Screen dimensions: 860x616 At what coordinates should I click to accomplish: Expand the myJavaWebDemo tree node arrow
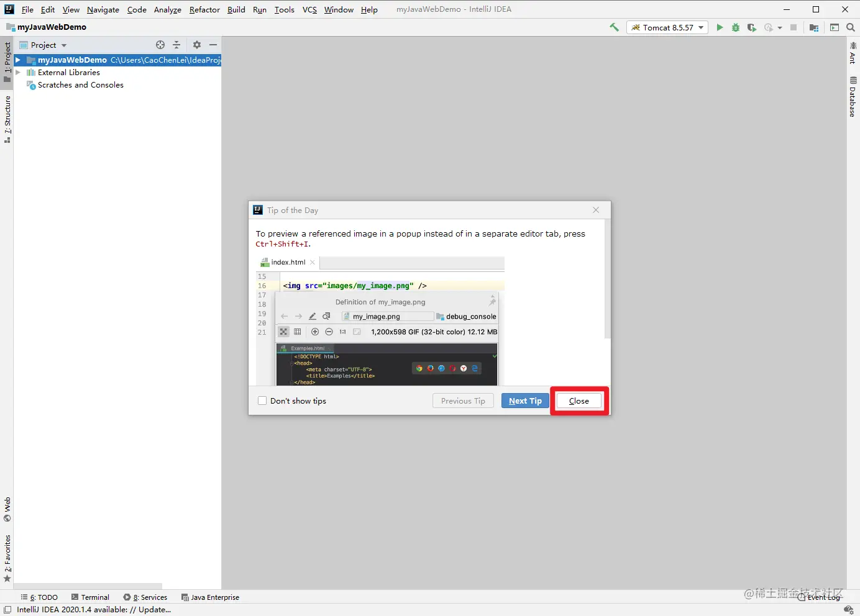click(18, 60)
